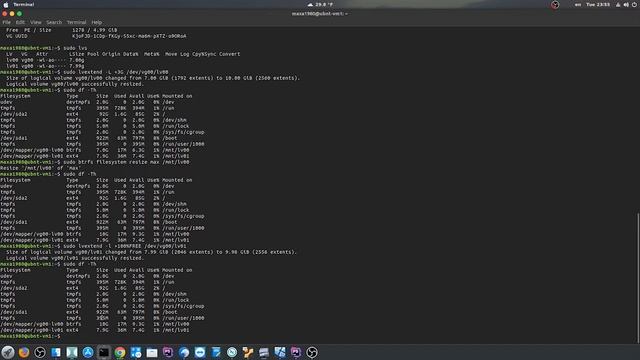Click the window title maxa1986@ubnt-vm1
The height and width of the screenshot is (360, 640).
[x=320, y=13]
